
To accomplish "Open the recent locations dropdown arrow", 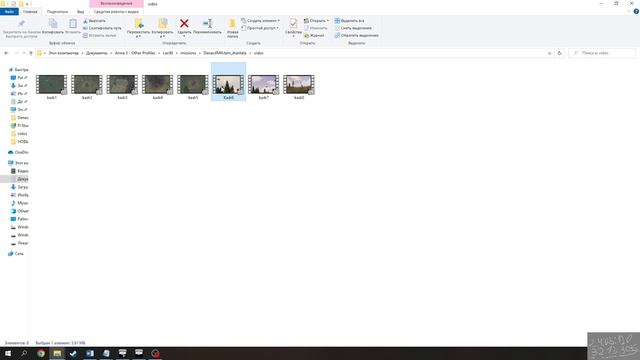I will pos(24,53).
